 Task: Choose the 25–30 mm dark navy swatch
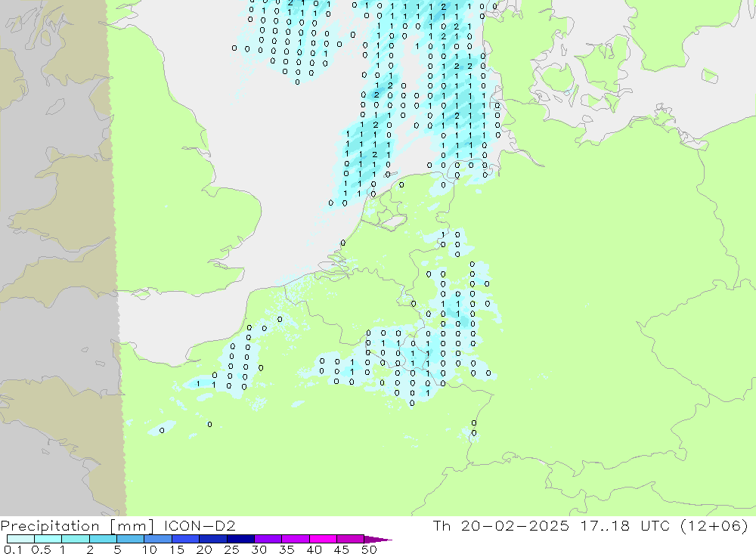(x=240, y=539)
